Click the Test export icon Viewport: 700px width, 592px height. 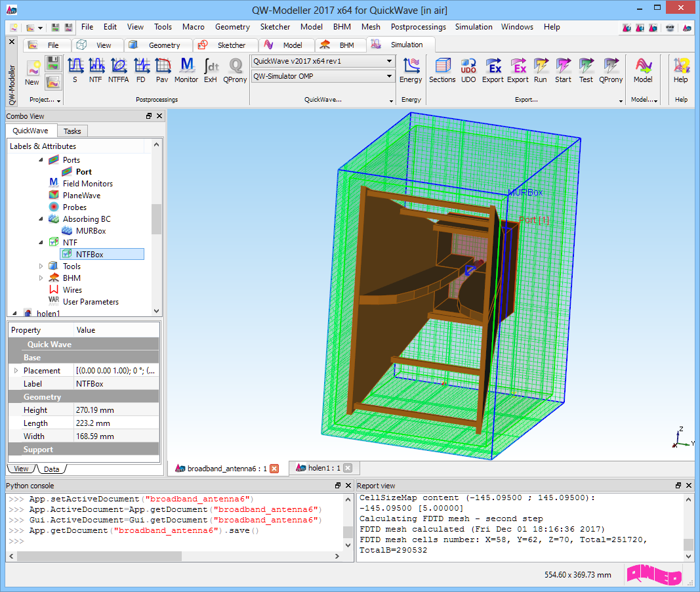coord(586,70)
